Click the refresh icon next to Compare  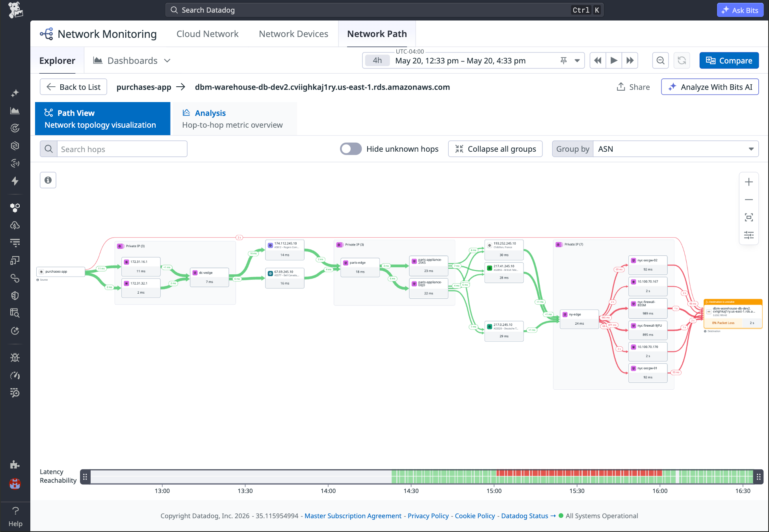point(682,61)
